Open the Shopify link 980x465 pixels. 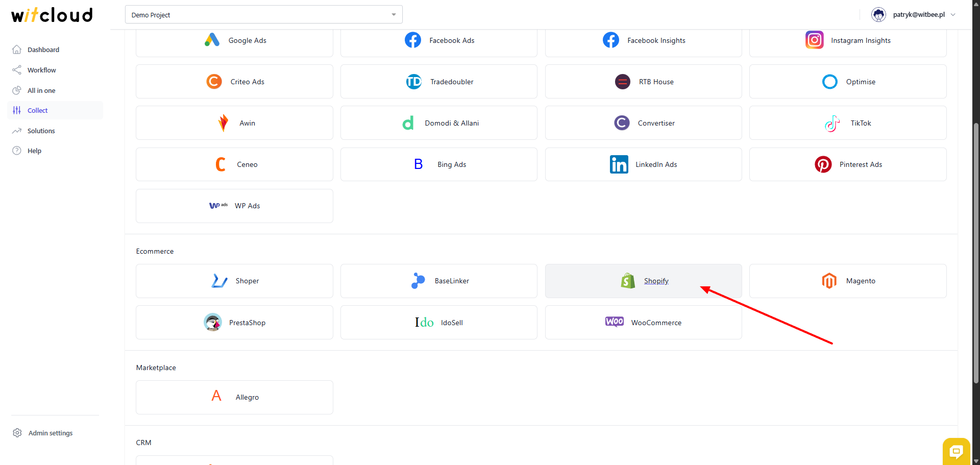656,281
